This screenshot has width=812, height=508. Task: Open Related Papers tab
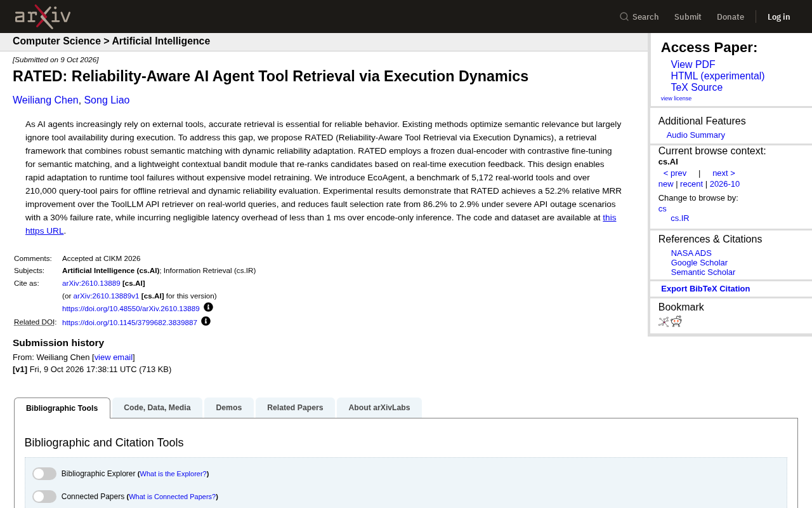pos(295,408)
